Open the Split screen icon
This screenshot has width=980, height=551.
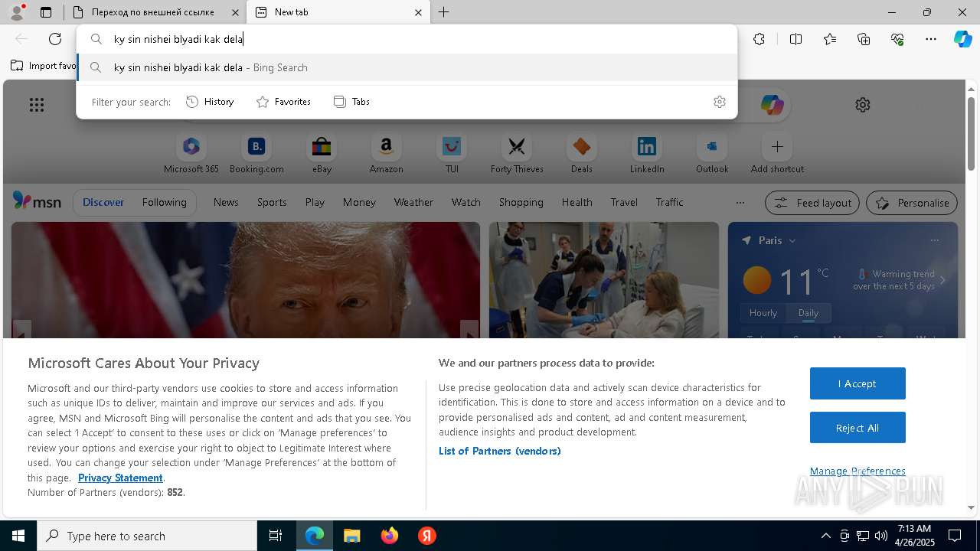click(x=795, y=39)
